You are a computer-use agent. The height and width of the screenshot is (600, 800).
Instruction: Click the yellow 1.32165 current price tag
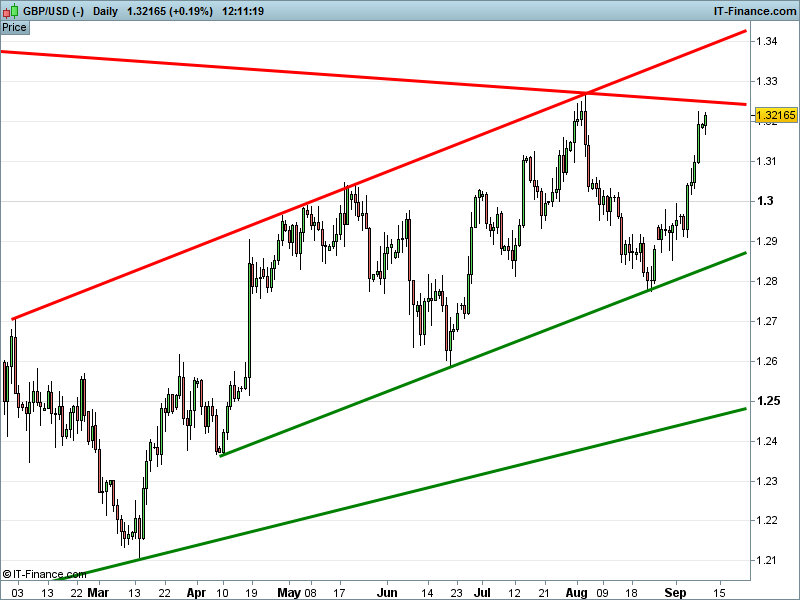click(776, 115)
